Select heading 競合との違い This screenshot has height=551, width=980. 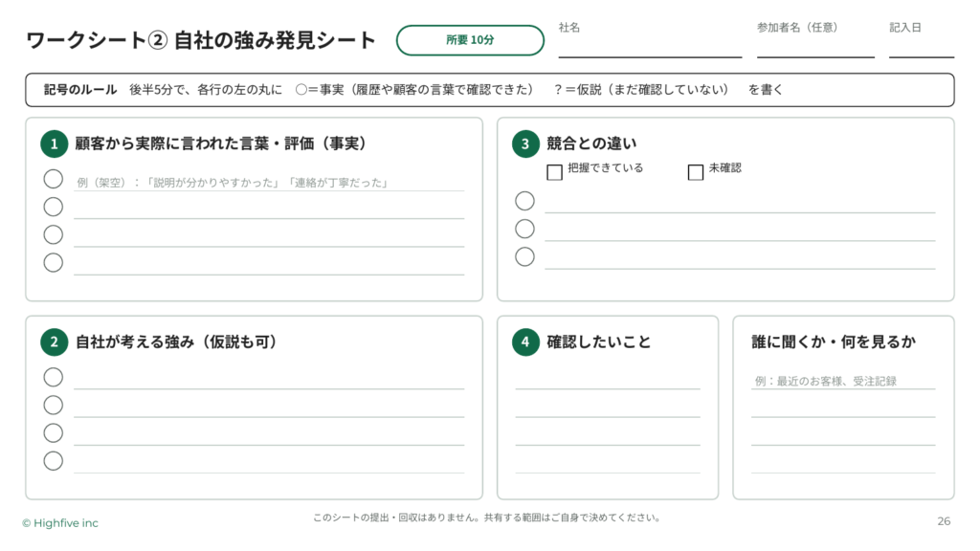(591, 143)
